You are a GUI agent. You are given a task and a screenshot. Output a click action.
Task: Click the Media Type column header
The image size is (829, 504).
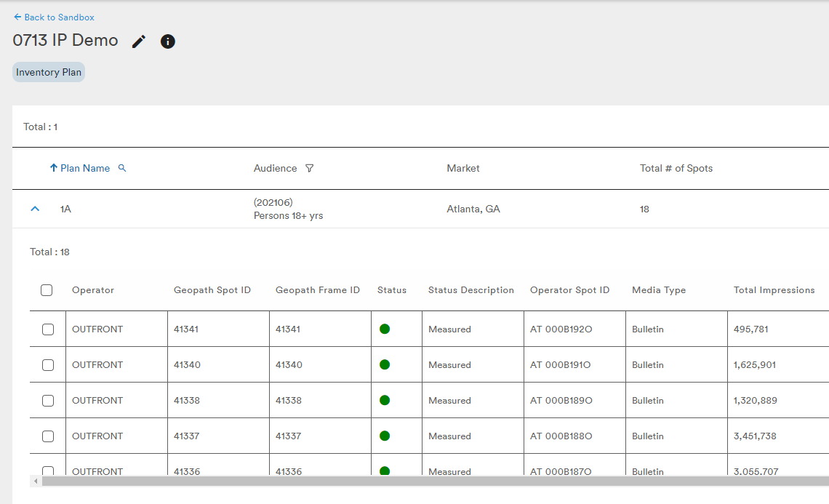pos(659,289)
